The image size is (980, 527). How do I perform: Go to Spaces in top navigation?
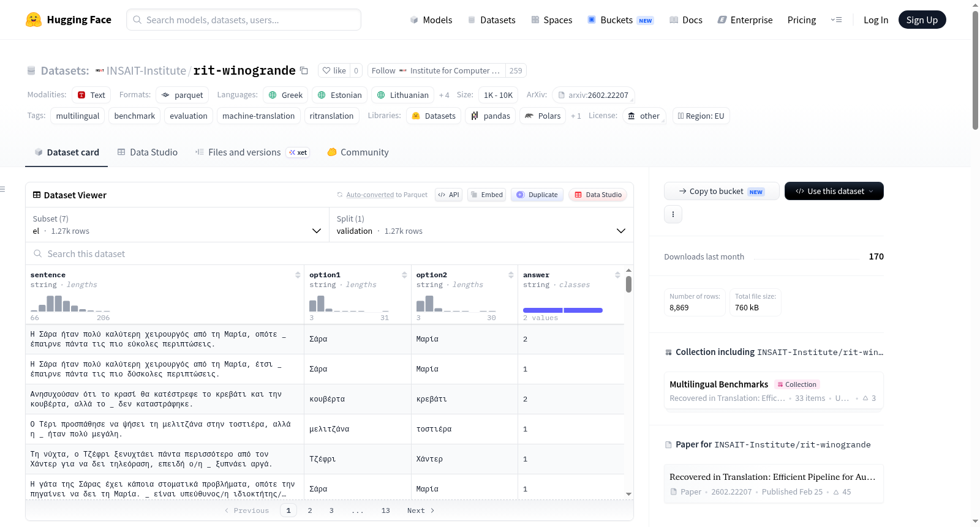tap(551, 20)
